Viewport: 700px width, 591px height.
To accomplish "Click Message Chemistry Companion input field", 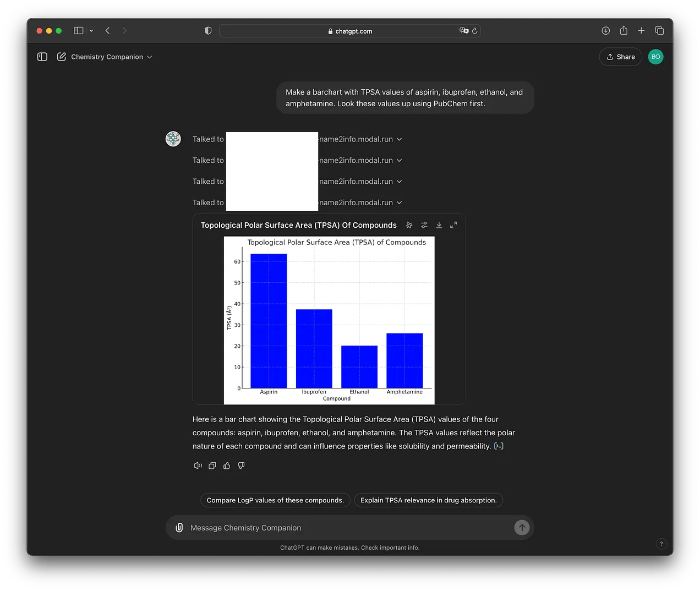I will click(350, 528).
